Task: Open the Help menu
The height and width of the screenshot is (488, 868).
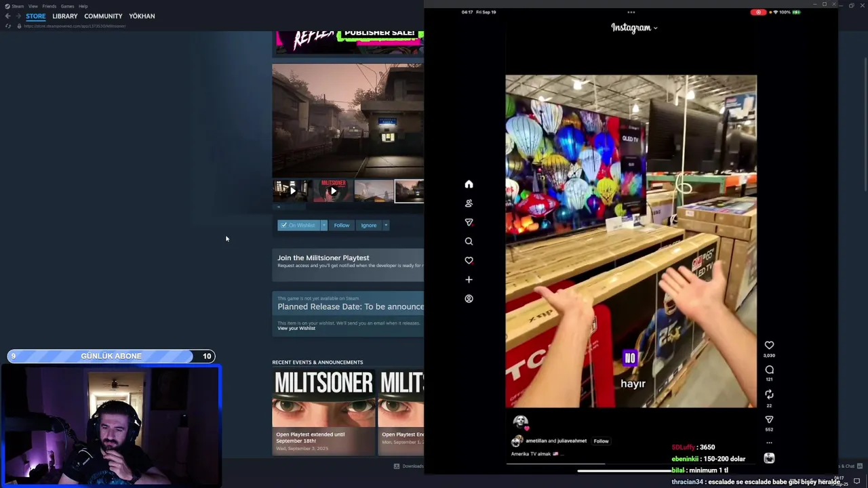Action: click(83, 6)
